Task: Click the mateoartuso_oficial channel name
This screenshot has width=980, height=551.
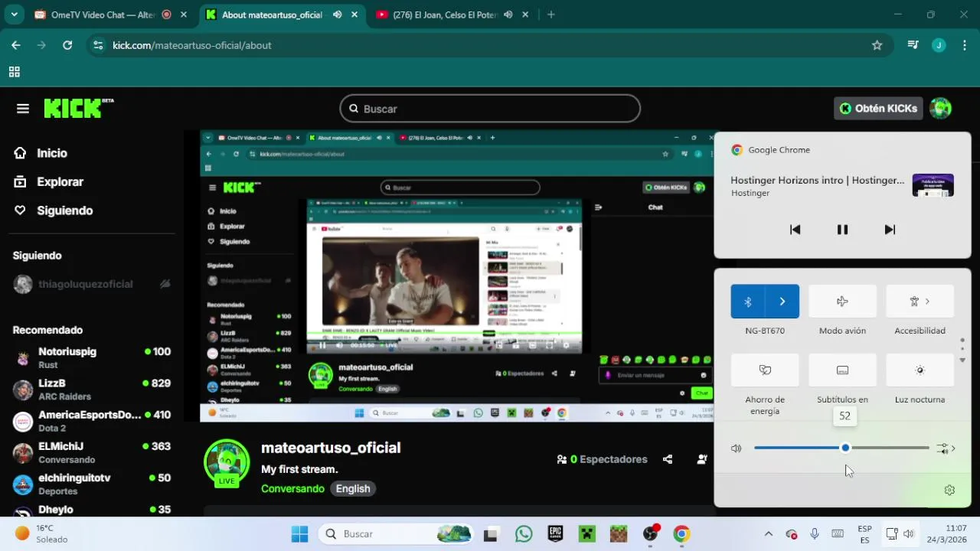Action: pos(331,448)
